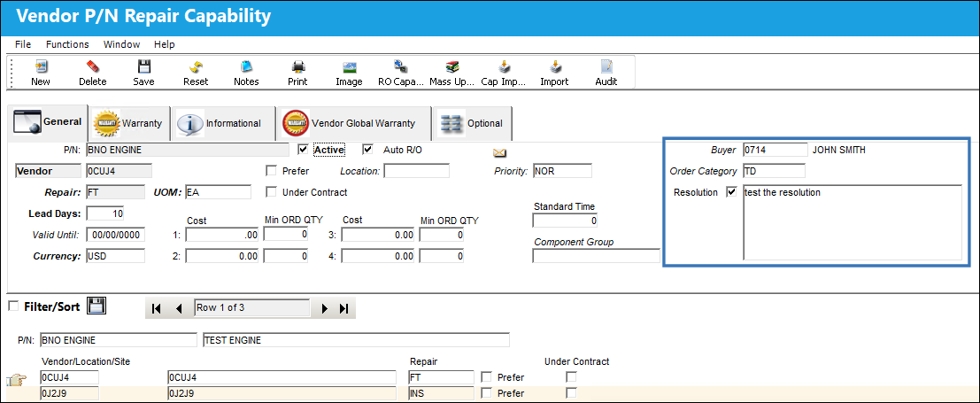Select the 0J2J9 vendor row code
Screen dimensions: 980x403
click(69, 393)
